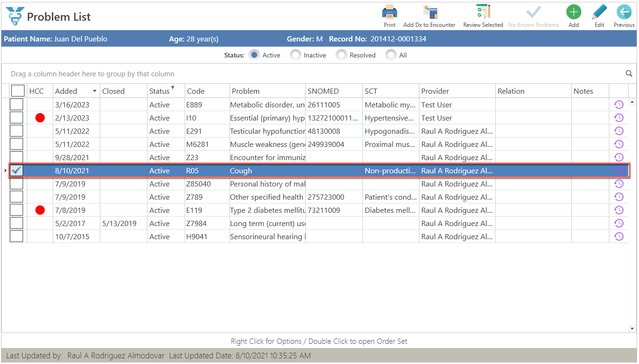Click the Relation column header
Screen dimensions: 639x364
coord(533,91)
